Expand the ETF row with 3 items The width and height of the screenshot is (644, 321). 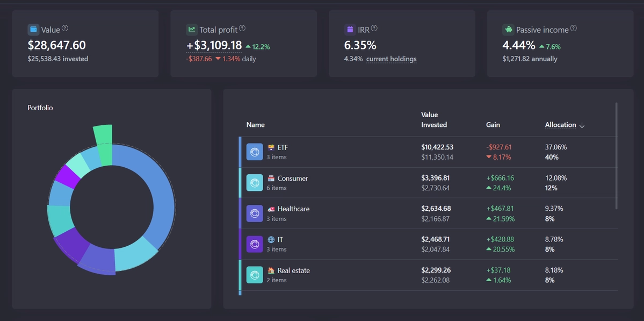point(429,152)
